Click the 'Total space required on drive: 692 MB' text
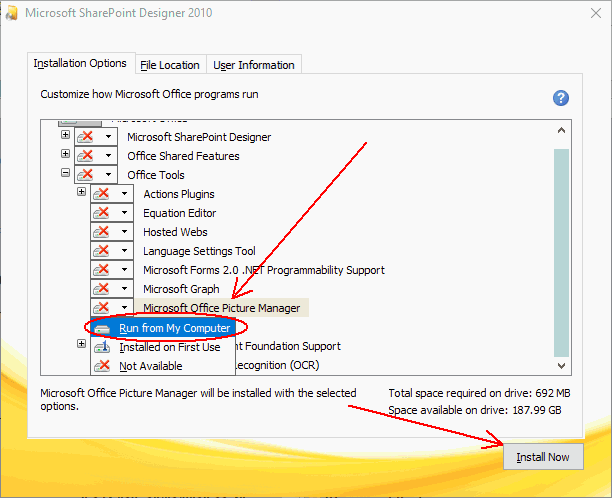This screenshot has height=498, width=612. click(x=479, y=393)
